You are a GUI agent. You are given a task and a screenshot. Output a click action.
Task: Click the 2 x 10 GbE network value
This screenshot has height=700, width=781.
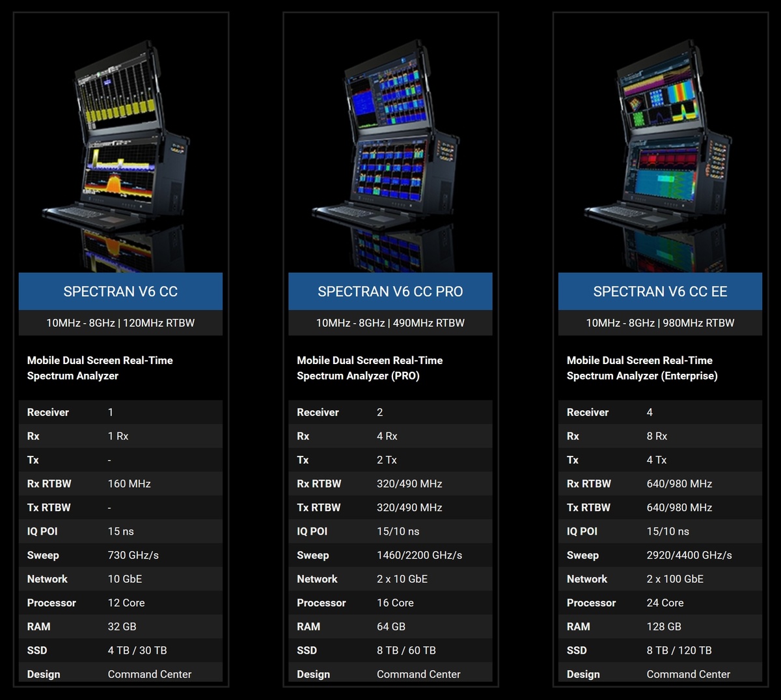402,579
